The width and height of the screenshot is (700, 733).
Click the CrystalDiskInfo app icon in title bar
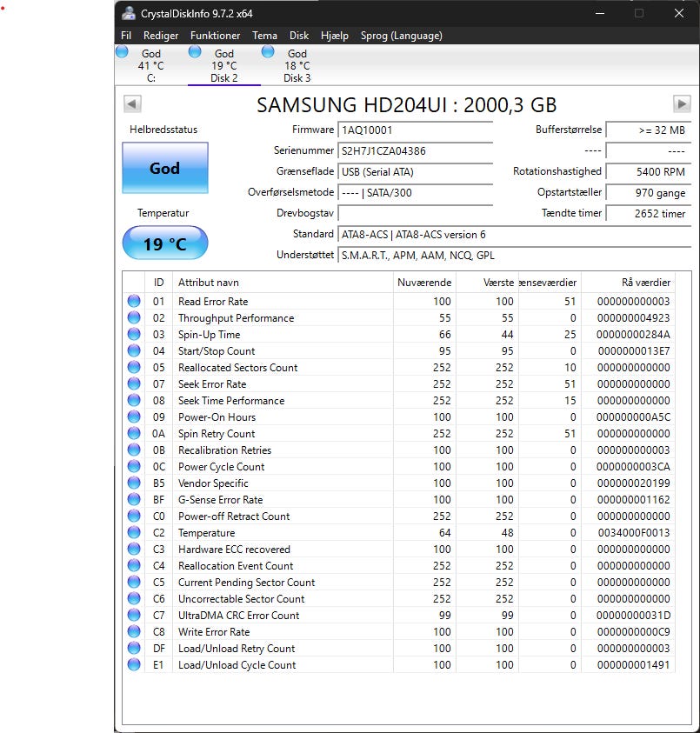coord(129,13)
